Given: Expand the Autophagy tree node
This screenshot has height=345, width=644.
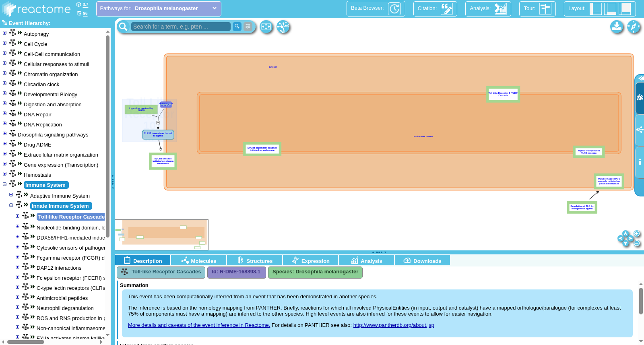Looking at the screenshot, I should pos(4,33).
